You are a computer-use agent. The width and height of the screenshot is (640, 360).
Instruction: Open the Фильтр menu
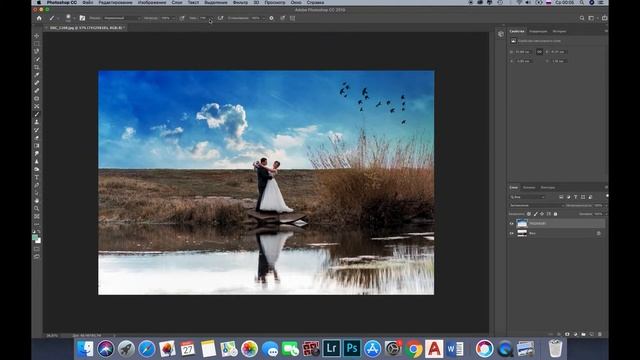240,2
